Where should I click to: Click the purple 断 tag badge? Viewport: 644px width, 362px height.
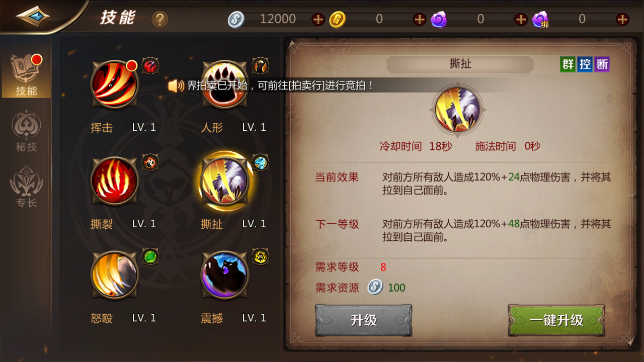[x=602, y=64]
